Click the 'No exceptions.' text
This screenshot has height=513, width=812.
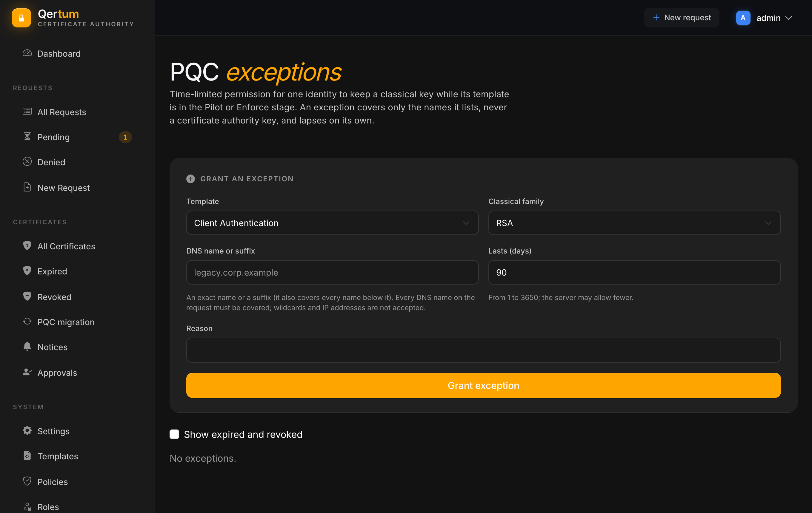pyautogui.click(x=203, y=458)
